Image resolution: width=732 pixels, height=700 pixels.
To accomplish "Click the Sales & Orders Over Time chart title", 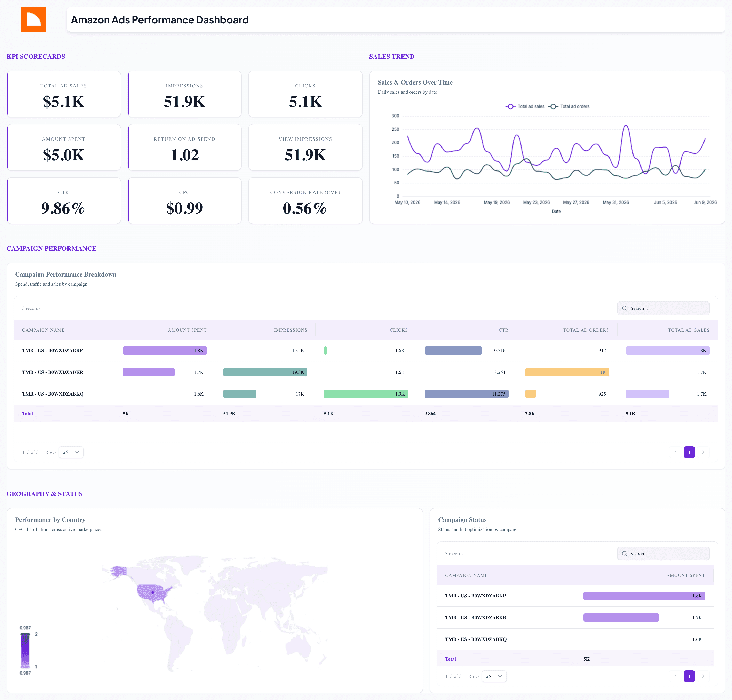I will click(x=415, y=82).
